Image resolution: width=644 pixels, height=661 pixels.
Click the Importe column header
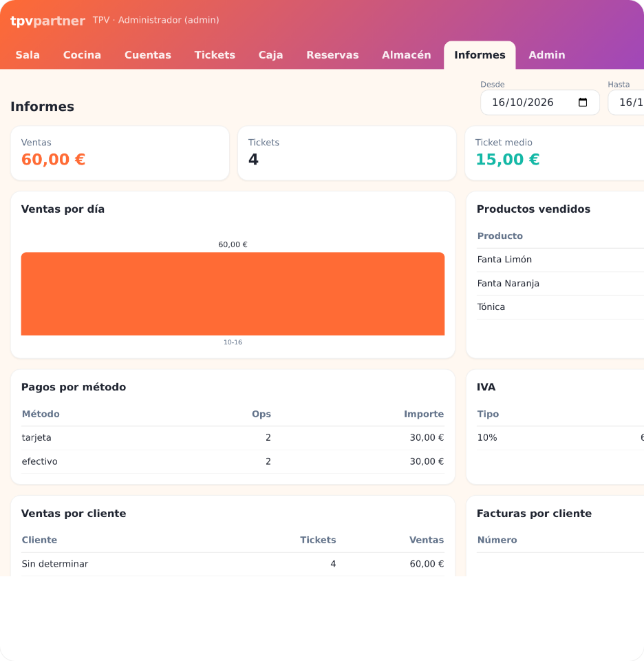point(424,414)
